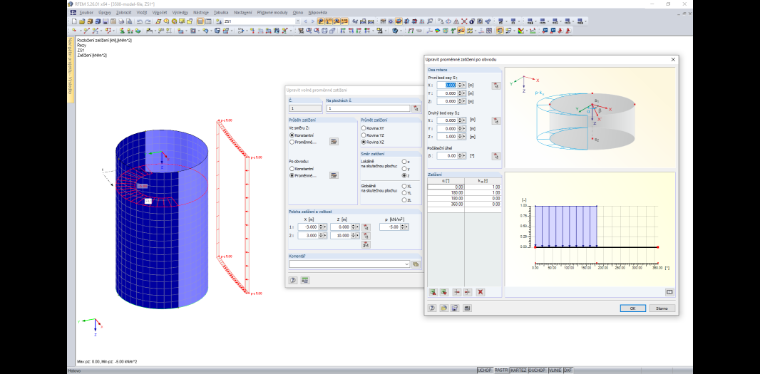Viewport: 760px width, 374px height.
Task: Open the Nápověda menu
Action: click(317, 12)
